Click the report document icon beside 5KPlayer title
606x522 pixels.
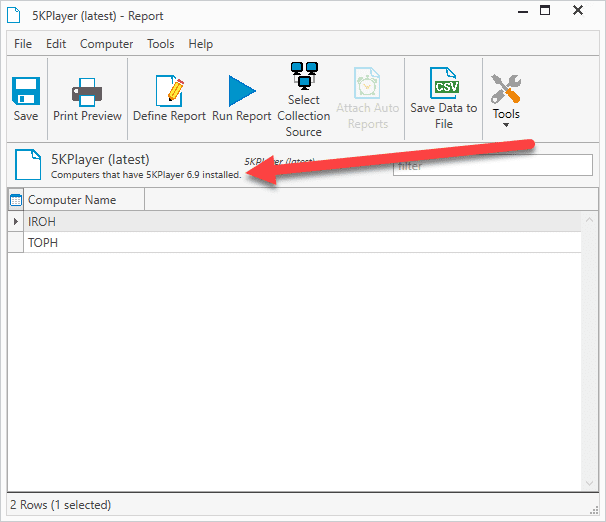(x=28, y=165)
